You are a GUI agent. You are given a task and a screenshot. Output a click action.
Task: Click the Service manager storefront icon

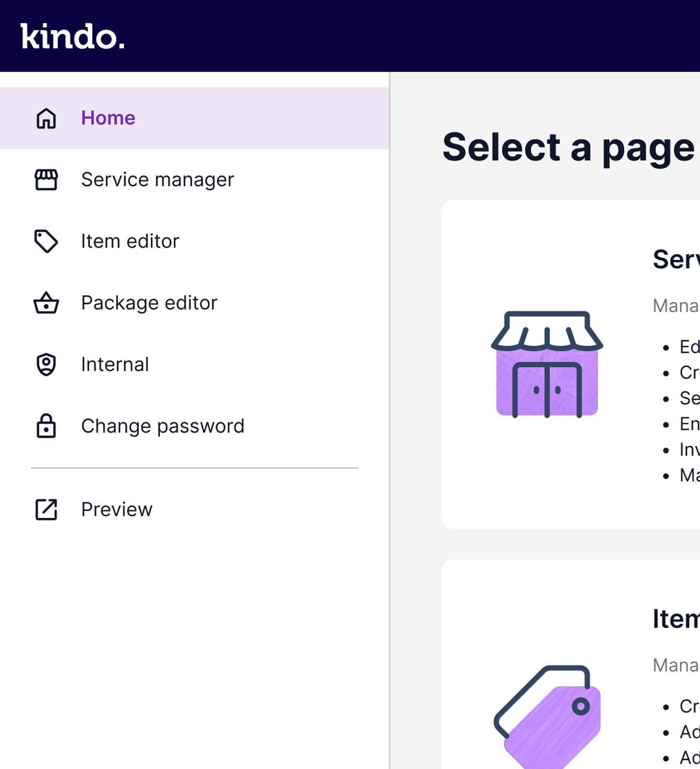(x=46, y=180)
